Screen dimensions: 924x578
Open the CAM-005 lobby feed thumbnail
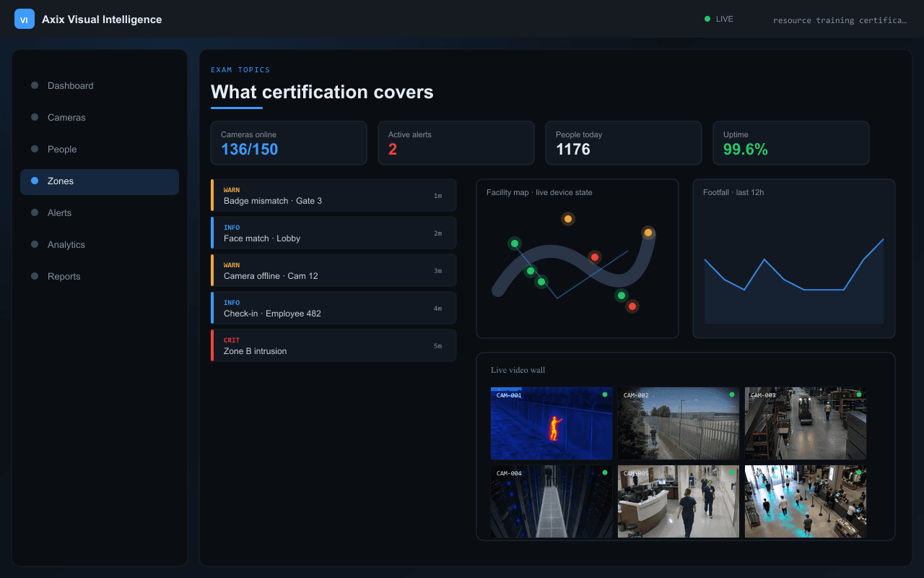[679, 501]
